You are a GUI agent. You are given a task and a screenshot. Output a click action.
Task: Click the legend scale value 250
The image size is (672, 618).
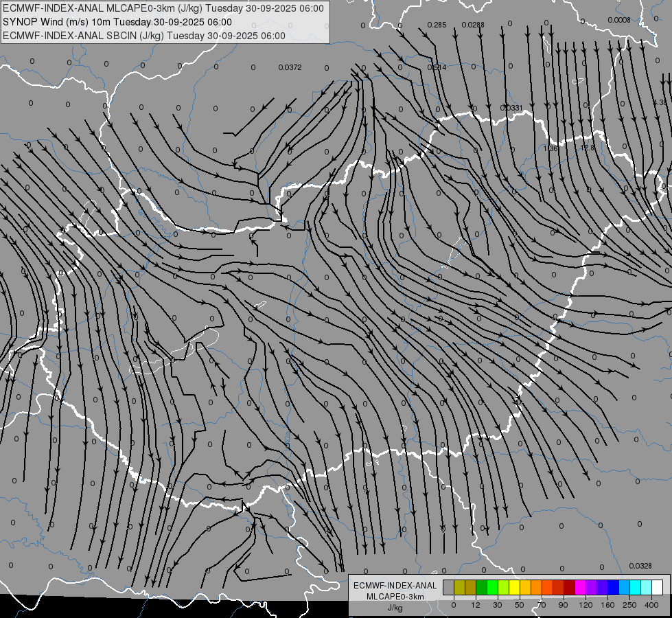629,605
